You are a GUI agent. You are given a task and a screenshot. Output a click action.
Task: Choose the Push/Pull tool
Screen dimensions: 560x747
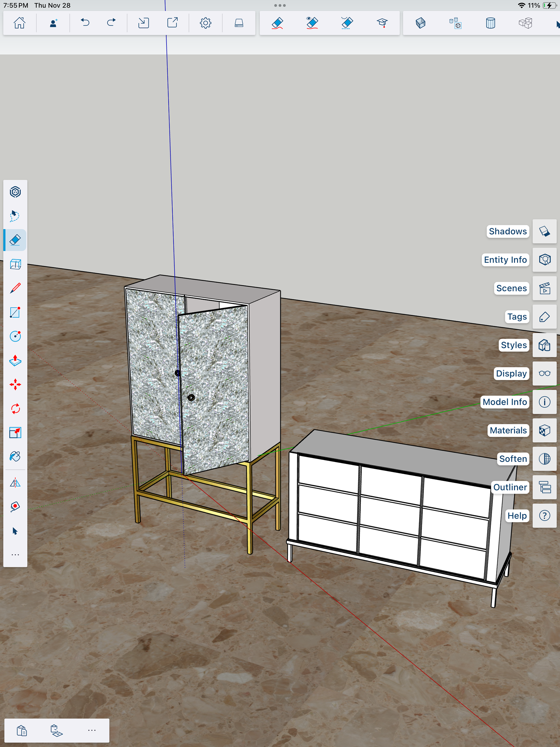coord(15,361)
